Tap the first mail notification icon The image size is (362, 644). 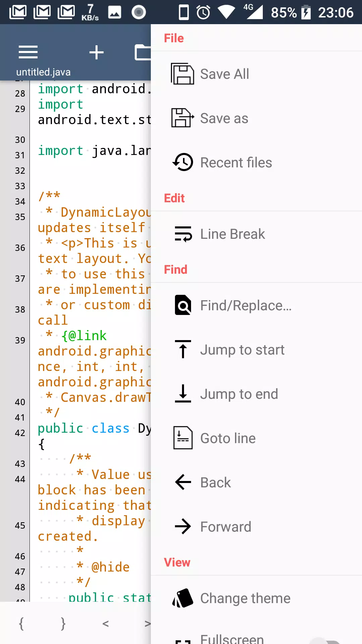click(x=18, y=12)
